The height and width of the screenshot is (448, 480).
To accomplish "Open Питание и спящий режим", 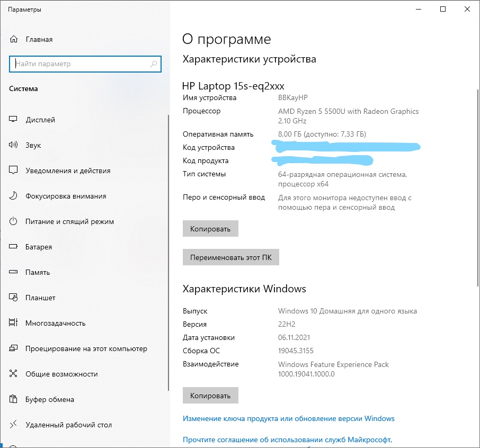I will pyautogui.click(x=69, y=221).
